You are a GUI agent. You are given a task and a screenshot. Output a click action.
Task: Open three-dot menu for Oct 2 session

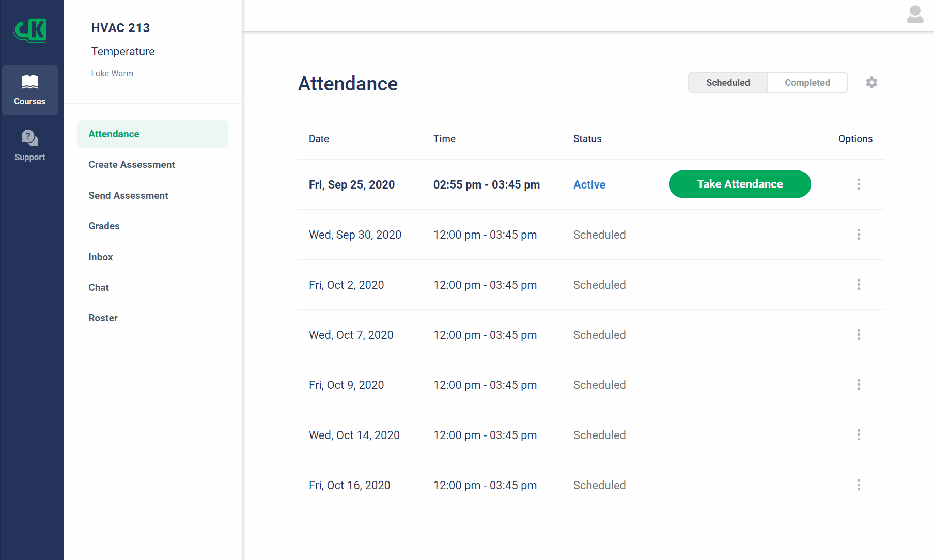pyautogui.click(x=859, y=285)
